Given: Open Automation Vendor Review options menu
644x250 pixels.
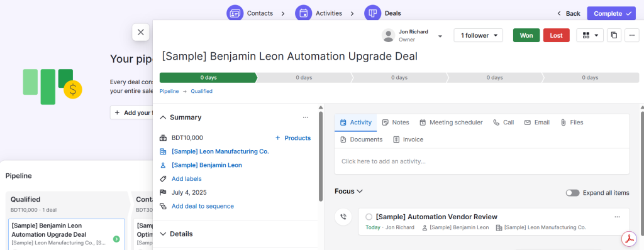Looking at the screenshot, I should click(617, 217).
